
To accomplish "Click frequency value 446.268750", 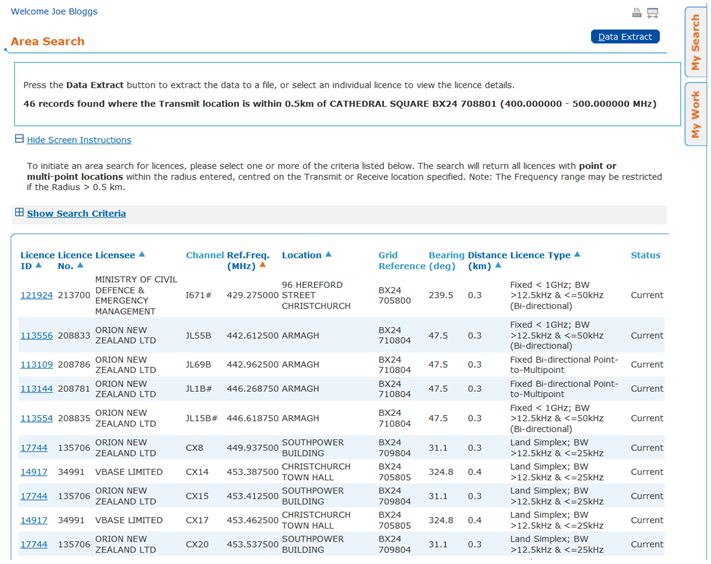I will pyautogui.click(x=253, y=389).
